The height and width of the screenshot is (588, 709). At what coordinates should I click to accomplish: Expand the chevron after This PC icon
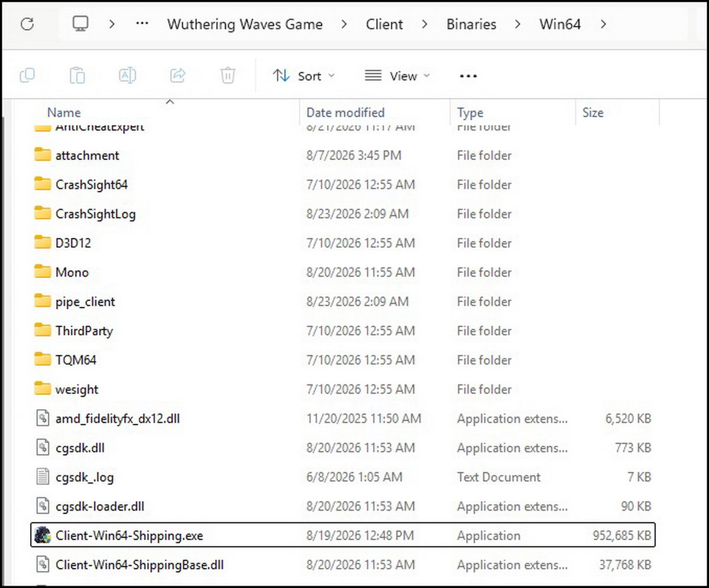click(112, 24)
